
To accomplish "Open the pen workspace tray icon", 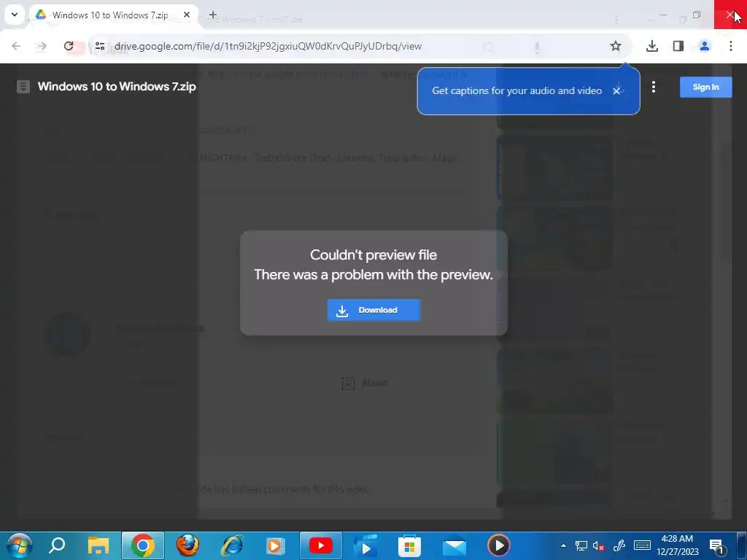I will tap(619, 545).
